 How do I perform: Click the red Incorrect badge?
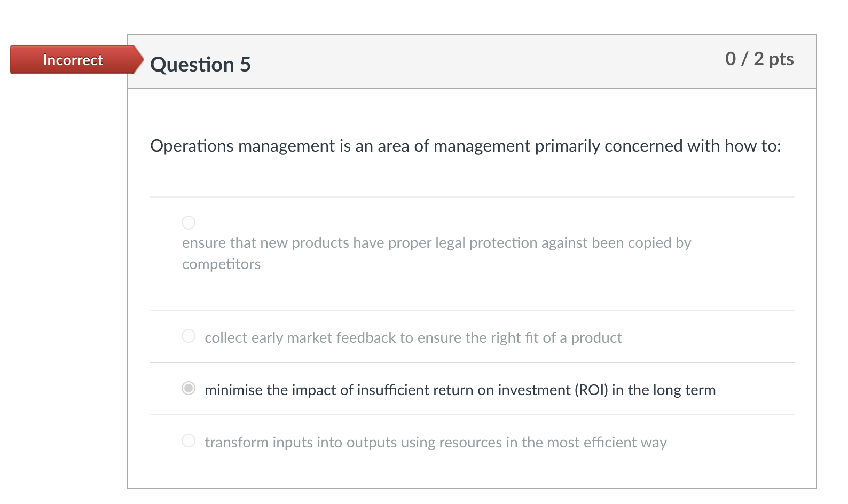coord(73,60)
